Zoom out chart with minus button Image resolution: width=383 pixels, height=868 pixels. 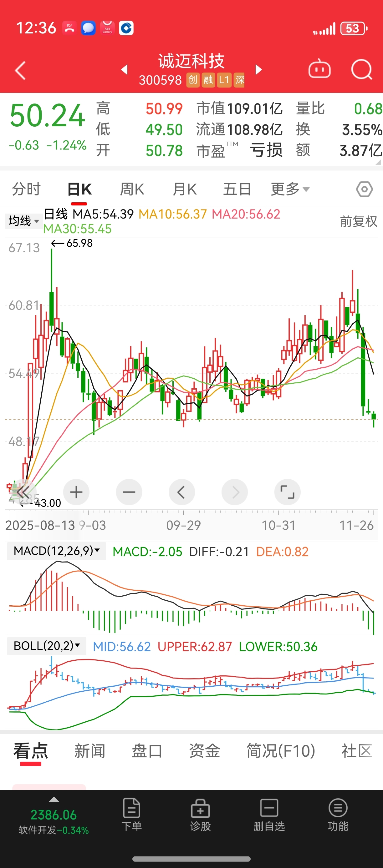pos(129,492)
